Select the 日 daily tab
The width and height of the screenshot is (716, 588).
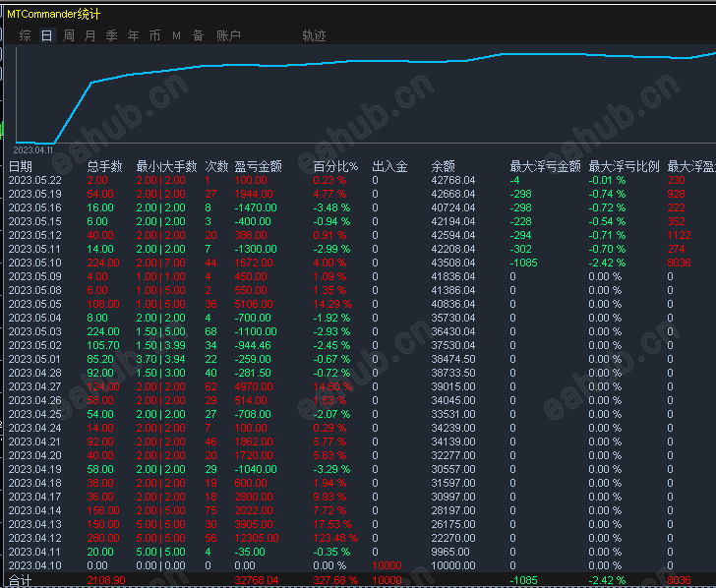(46, 35)
